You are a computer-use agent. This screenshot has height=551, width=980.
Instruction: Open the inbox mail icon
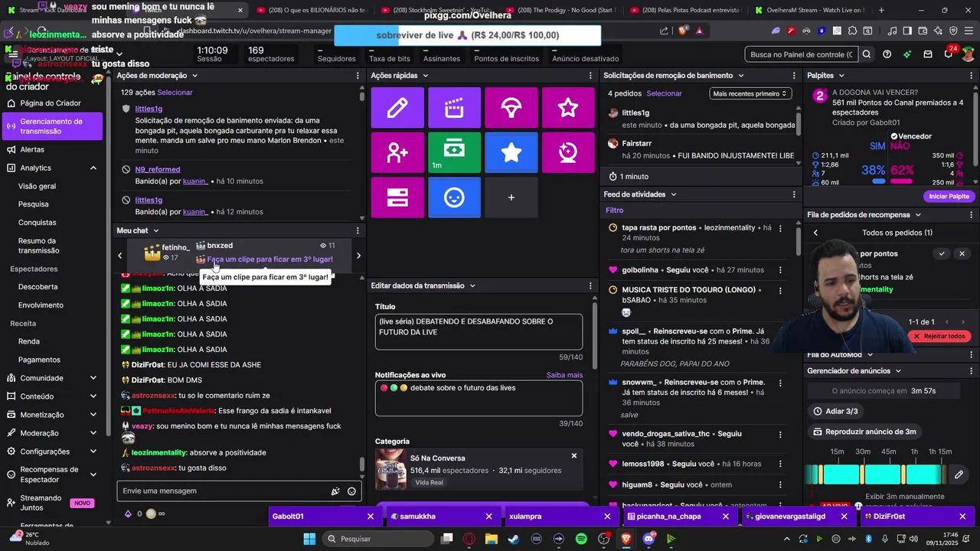(x=928, y=54)
